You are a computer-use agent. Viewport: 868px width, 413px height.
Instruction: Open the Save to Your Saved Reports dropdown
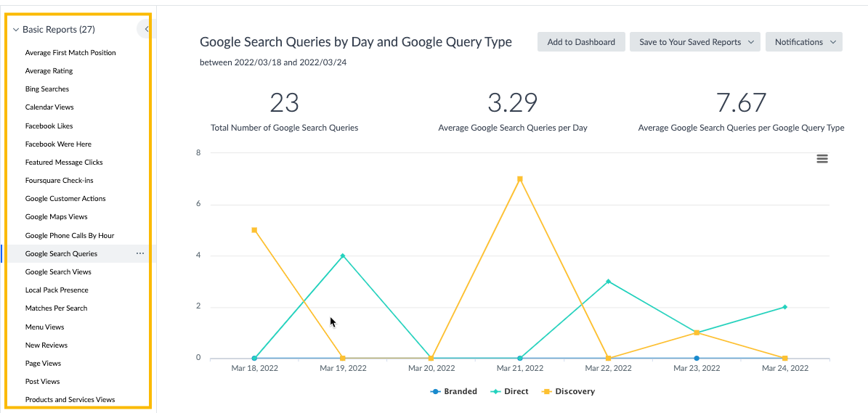pos(695,42)
